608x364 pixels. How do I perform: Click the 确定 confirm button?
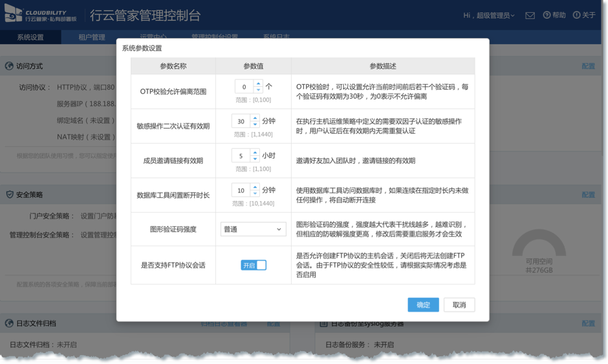pos(423,305)
